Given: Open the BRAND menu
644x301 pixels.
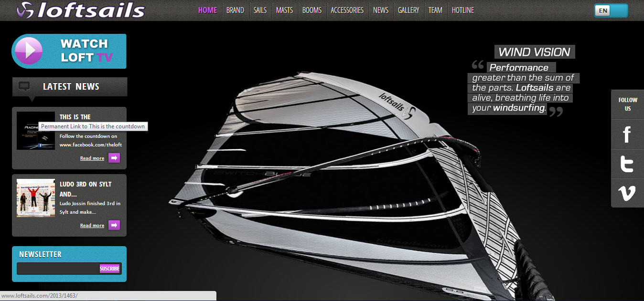Looking at the screenshot, I should 235,10.
